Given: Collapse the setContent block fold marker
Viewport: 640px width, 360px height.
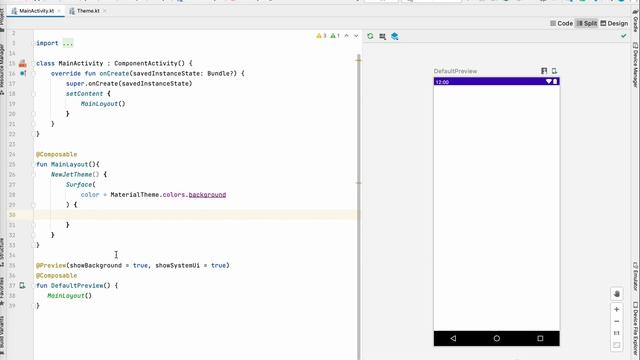Looking at the screenshot, I should (33, 93).
